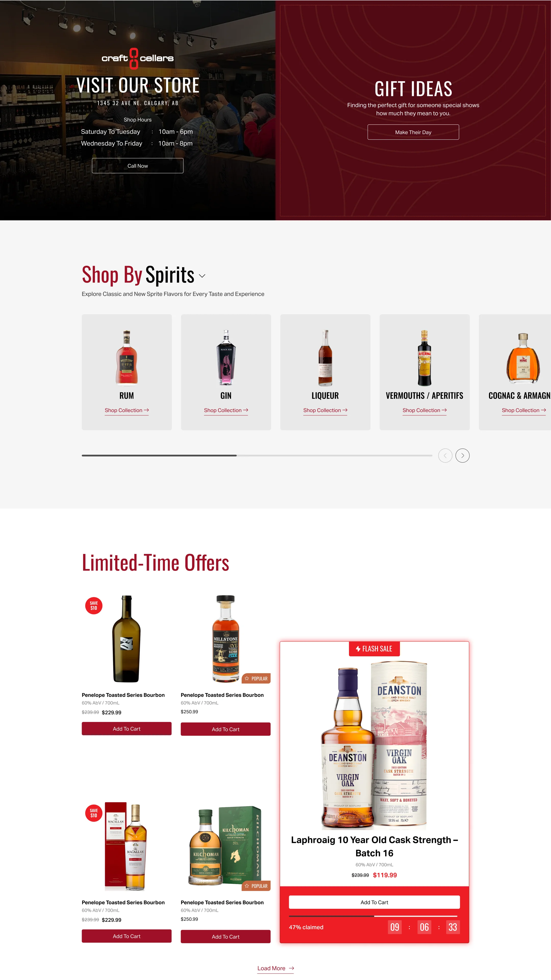This screenshot has width=551, height=980.
Task: Add flash sale Laphroaig to cart
Action: tap(374, 902)
